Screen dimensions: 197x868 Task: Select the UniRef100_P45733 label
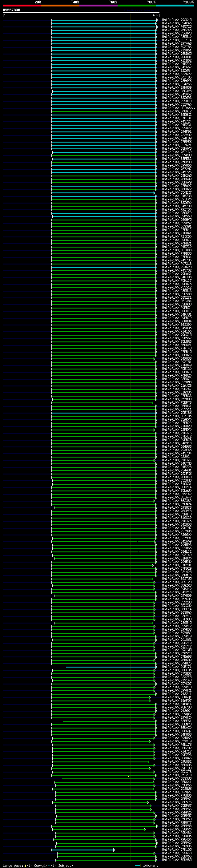pyautogui.click(x=177, y=196)
